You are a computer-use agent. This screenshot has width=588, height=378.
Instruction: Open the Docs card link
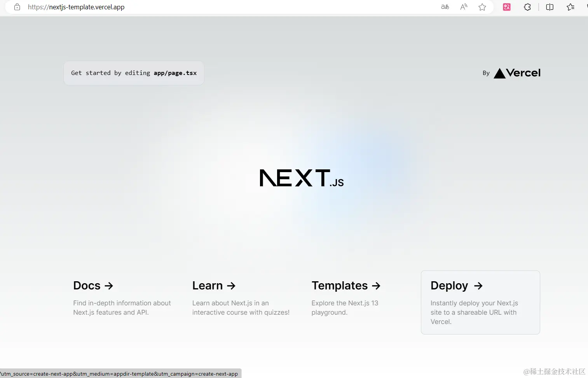pyautogui.click(x=123, y=298)
